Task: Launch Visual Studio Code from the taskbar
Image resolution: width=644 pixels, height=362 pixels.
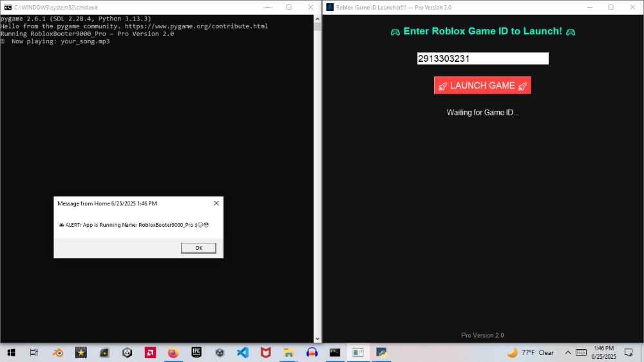Action: pos(243,352)
